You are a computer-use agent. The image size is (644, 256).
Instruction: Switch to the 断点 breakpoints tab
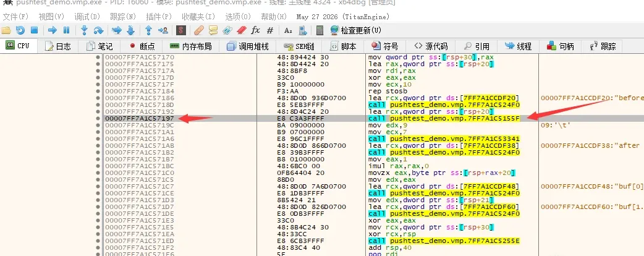[142, 46]
